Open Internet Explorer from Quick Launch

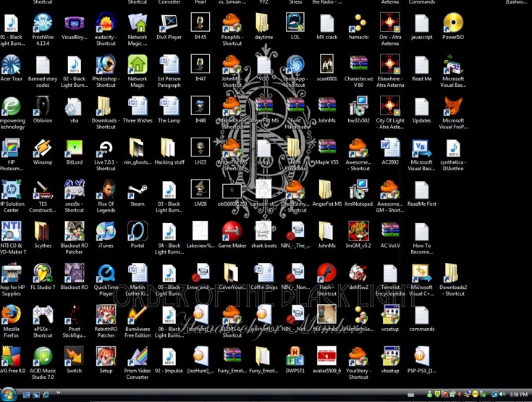tap(46, 395)
